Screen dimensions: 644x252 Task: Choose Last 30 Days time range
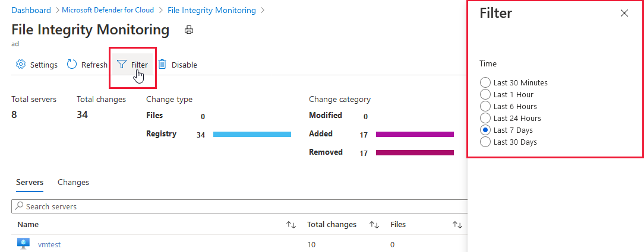tap(485, 142)
